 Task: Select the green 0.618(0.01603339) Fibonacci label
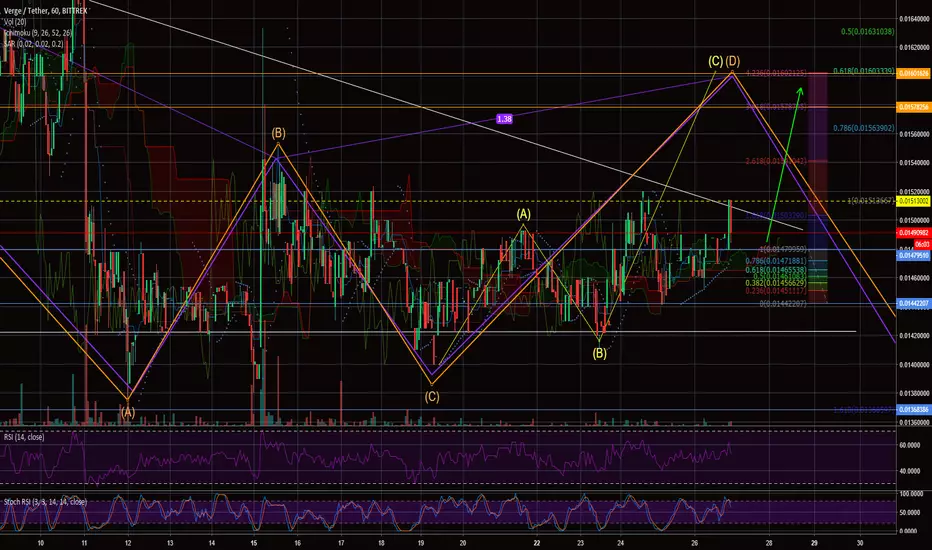pyautogui.click(x=863, y=71)
